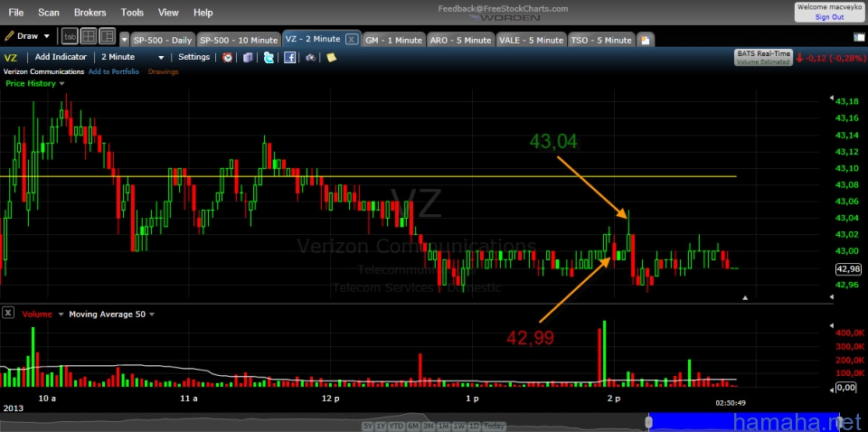Open the Scan menu

pyautogui.click(x=48, y=12)
